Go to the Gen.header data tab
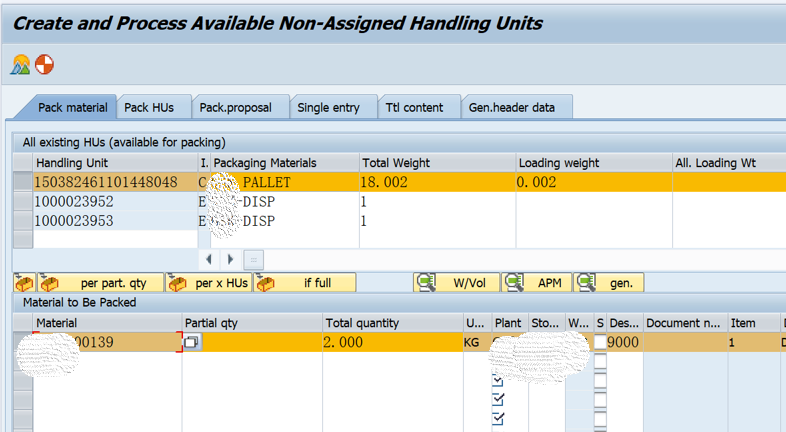The height and width of the screenshot is (432, 786). coord(512,107)
